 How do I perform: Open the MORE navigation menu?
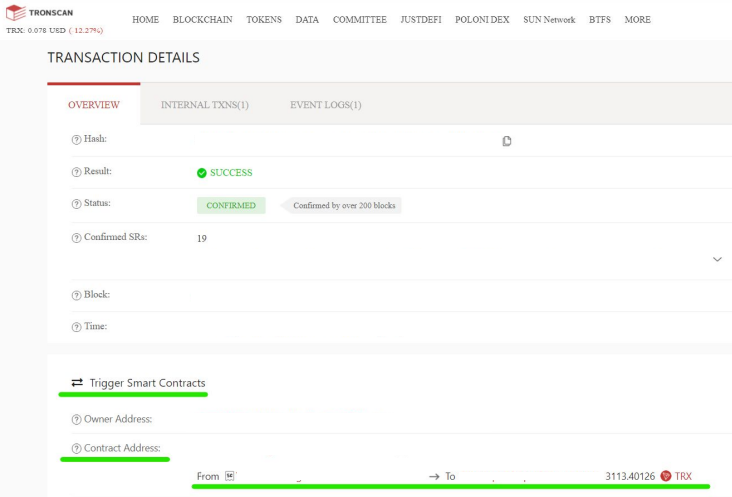637,20
